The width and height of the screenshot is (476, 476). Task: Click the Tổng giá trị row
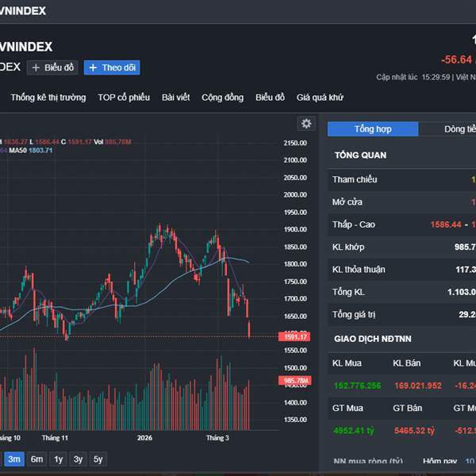coord(402,314)
